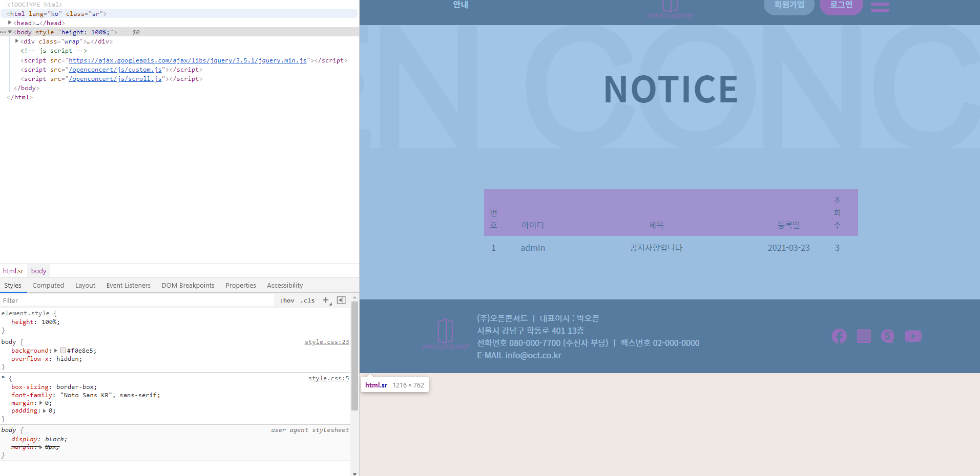Click the Filter styles input field
The width and height of the screenshot is (980, 476).
[x=137, y=300]
